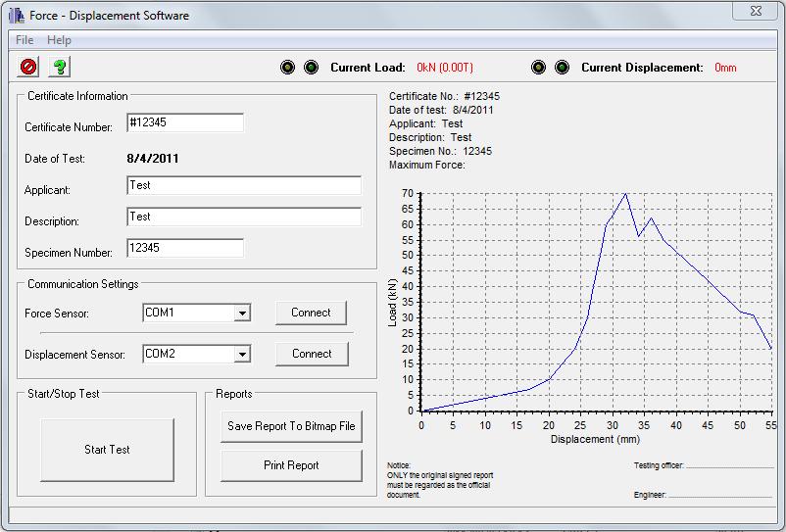786x532 pixels.
Task: Click the red stop toolbar icon
Action: pyautogui.click(x=28, y=67)
